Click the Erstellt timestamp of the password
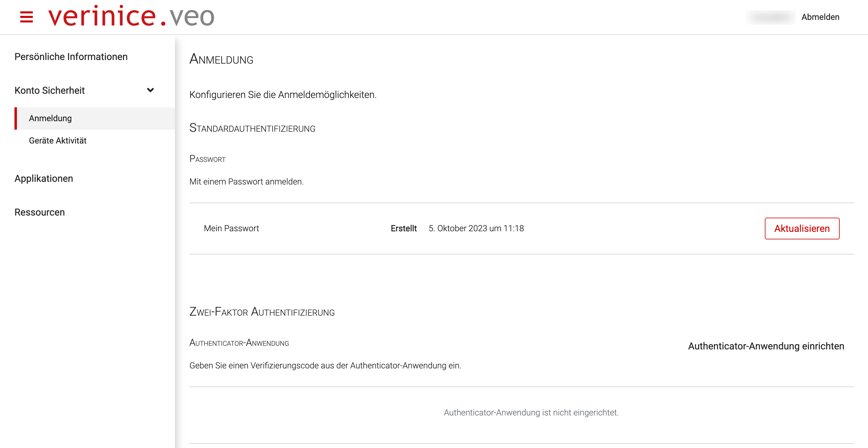 click(476, 228)
